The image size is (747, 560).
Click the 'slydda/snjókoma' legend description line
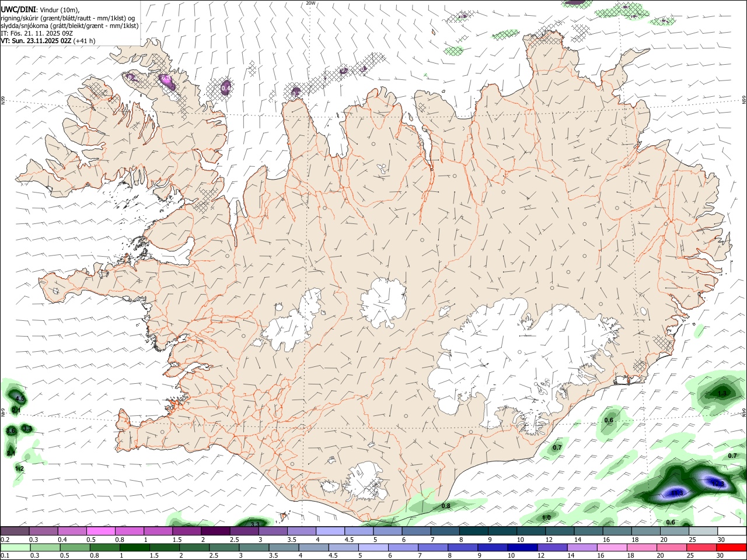coord(69,26)
